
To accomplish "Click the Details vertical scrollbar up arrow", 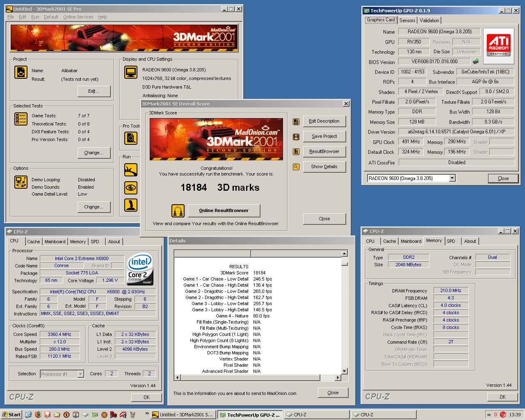I will [x=345, y=253].
